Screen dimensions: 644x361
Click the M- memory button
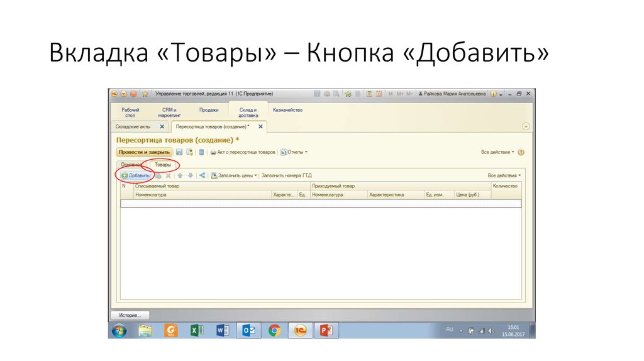[409, 94]
